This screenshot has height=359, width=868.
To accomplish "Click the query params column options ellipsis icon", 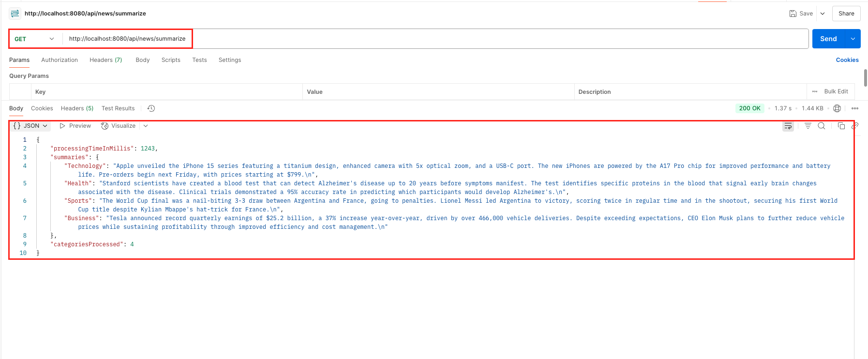I will coord(815,91).
